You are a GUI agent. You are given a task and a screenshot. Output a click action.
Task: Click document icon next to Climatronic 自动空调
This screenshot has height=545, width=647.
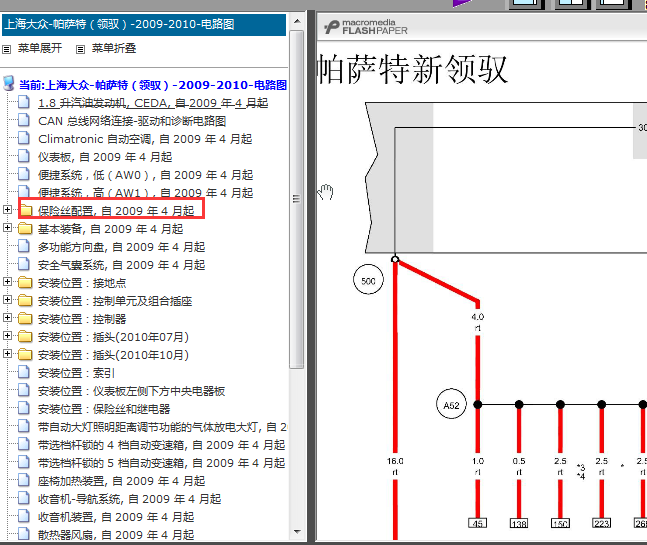[x=24, y=138]
